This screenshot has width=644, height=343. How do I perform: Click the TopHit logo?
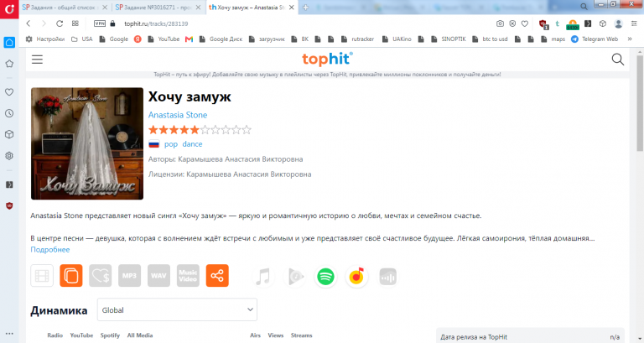click(327, 60)
